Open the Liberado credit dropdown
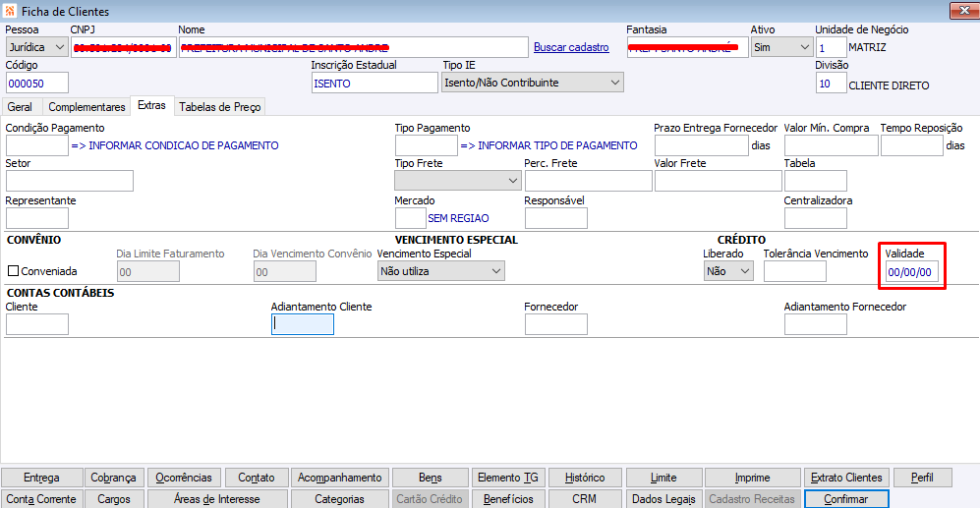 pyautogui.click(x=728, y=271)
